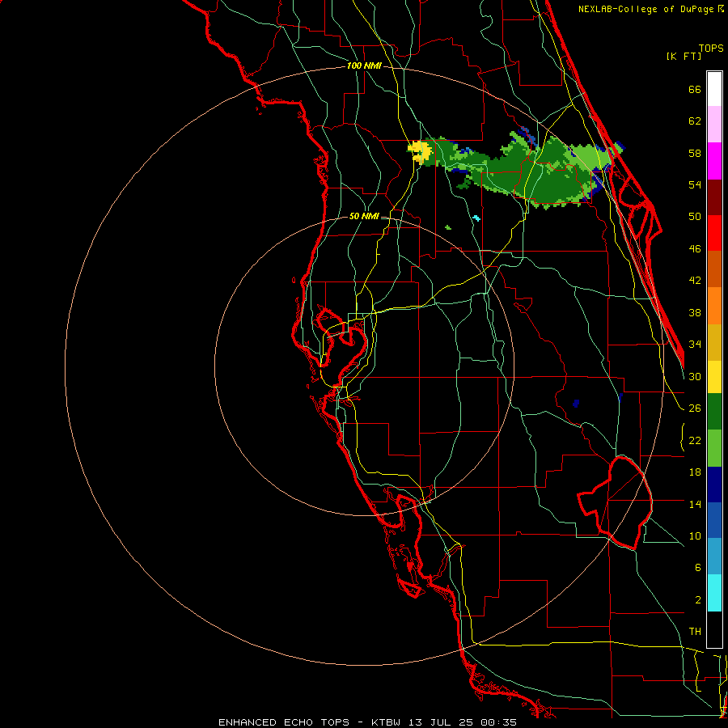Select the "30" legend value
The image size is (728, 728).
point(695,376)
